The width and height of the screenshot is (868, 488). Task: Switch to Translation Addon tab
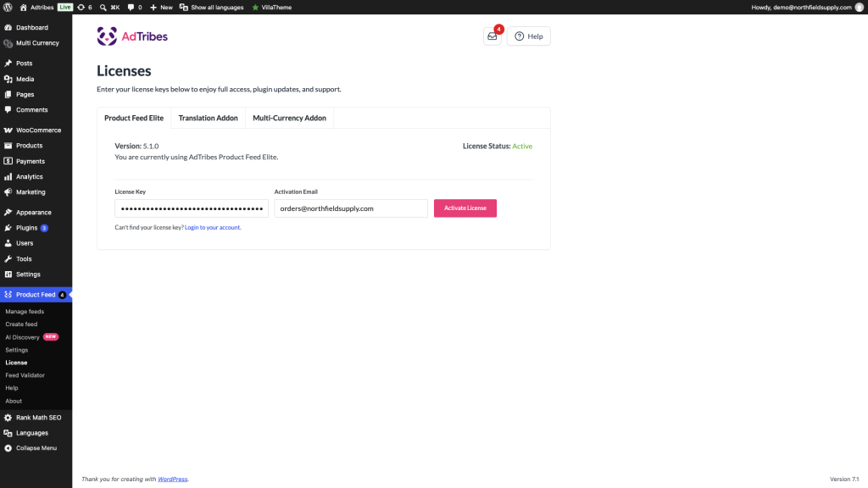point(209,118)
